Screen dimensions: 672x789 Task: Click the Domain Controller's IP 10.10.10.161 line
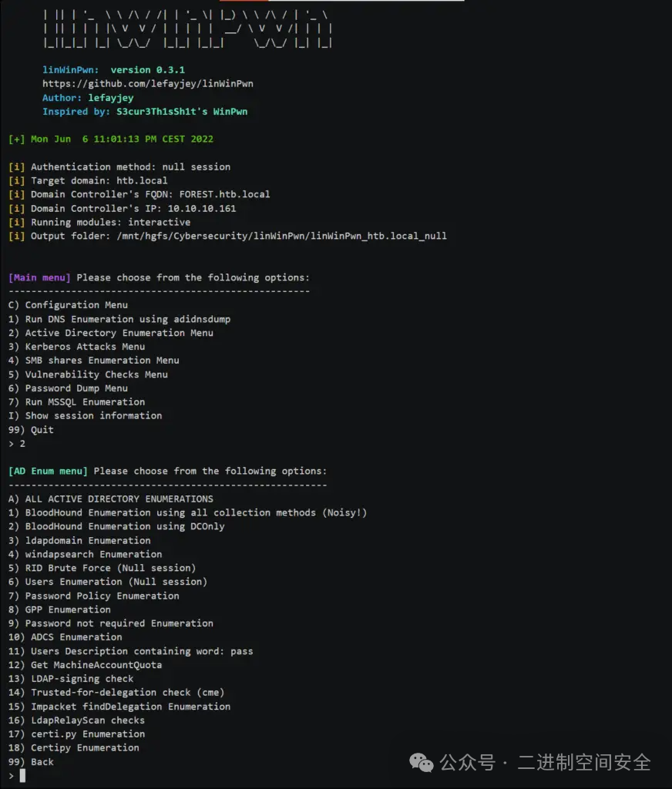pos(123,208)
